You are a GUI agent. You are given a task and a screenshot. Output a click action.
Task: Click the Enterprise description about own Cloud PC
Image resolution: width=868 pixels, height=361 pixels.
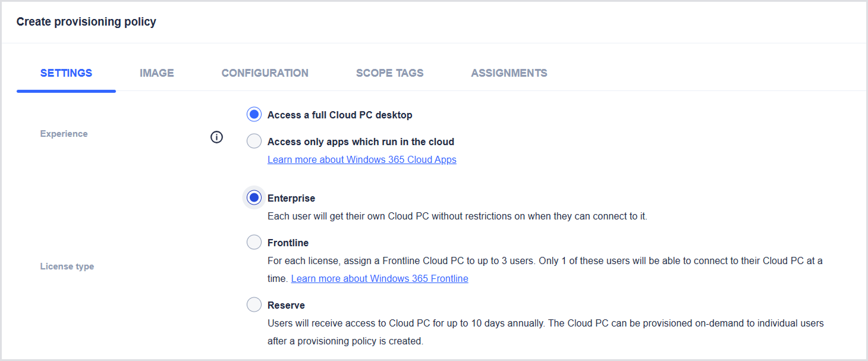tap(457, 216)
